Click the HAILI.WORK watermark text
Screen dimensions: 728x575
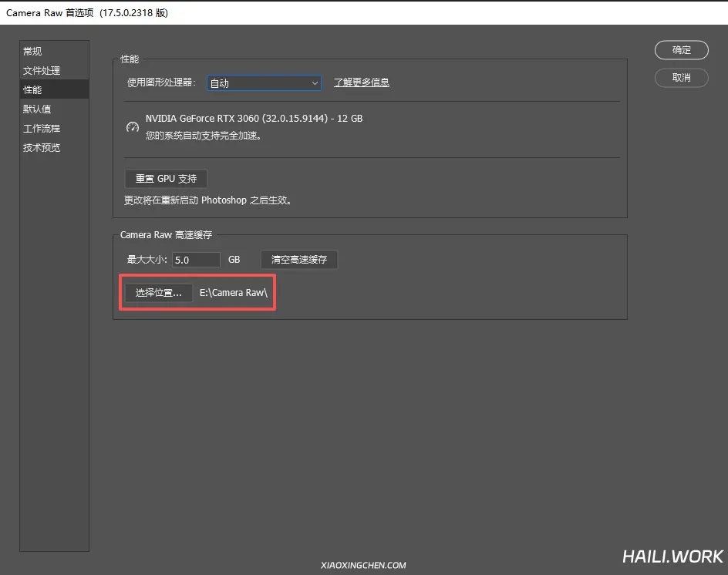coord(672,557)
